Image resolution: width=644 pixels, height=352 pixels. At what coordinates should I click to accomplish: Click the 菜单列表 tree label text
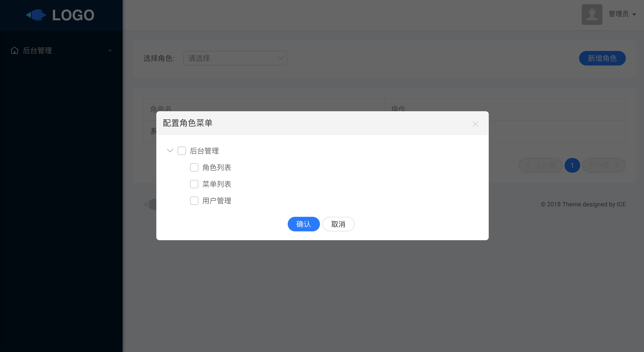tap(217, 184)
